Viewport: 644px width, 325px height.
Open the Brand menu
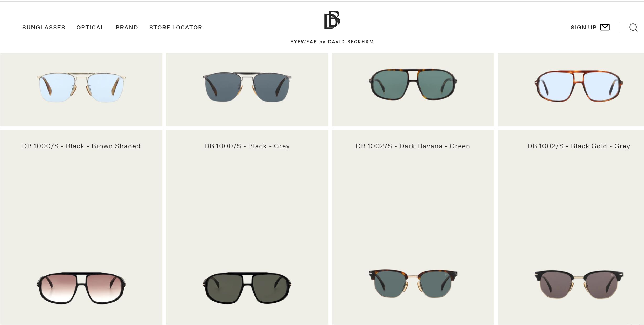click(x=127, y=28)
